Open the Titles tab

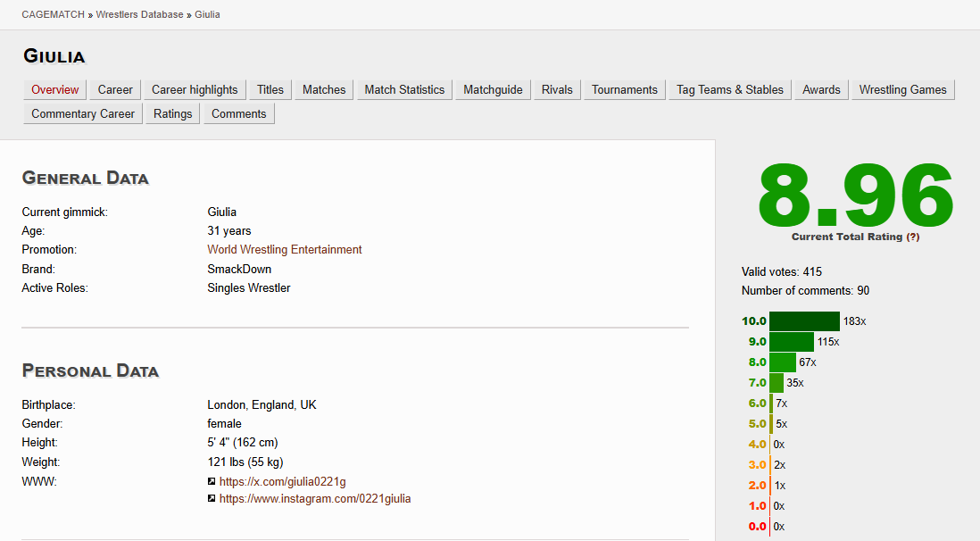(x=270, y=89)
